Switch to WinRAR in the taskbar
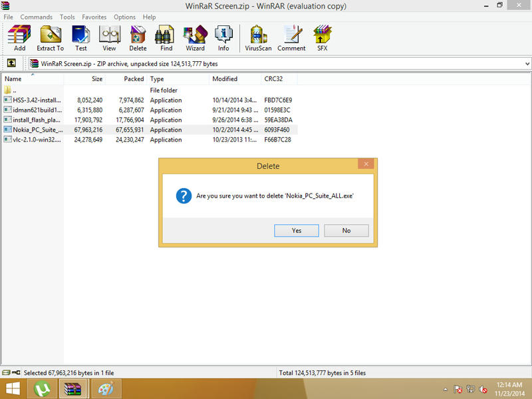The image size is (532, 399). [74, 389]
